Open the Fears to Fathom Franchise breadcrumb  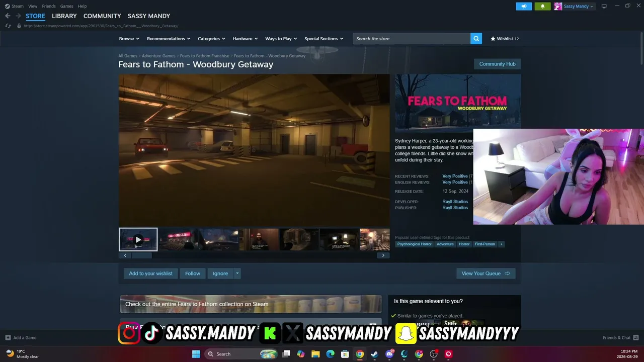click(x=205, y=56)
